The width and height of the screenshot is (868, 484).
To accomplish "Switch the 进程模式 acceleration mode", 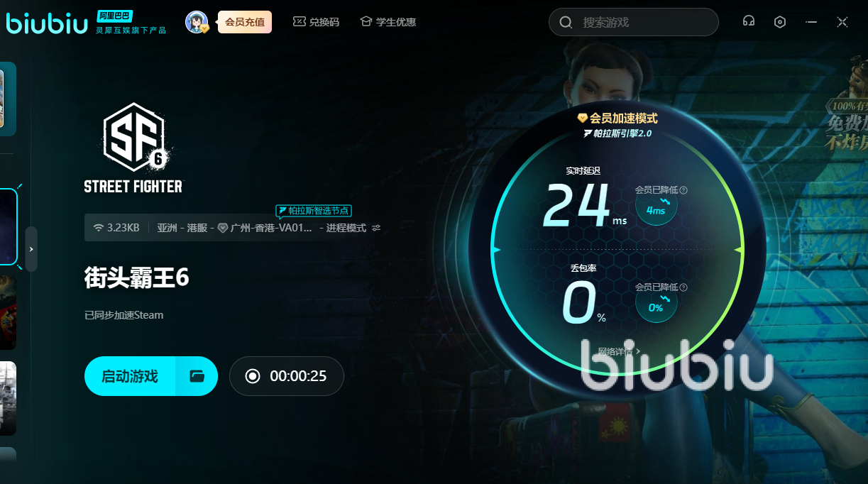I will [x=352, y=228].
